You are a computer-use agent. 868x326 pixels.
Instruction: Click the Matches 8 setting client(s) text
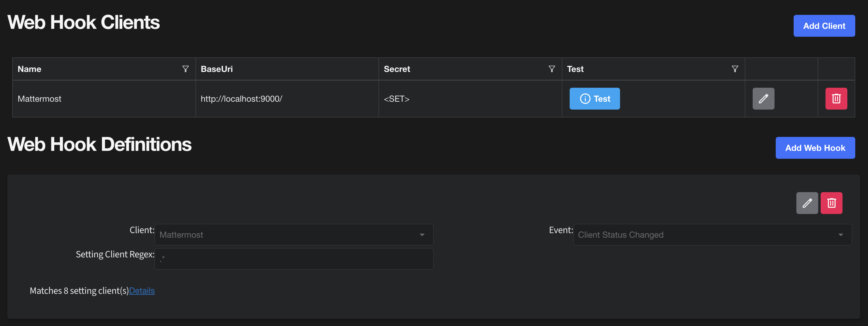(x=79, y=290)
